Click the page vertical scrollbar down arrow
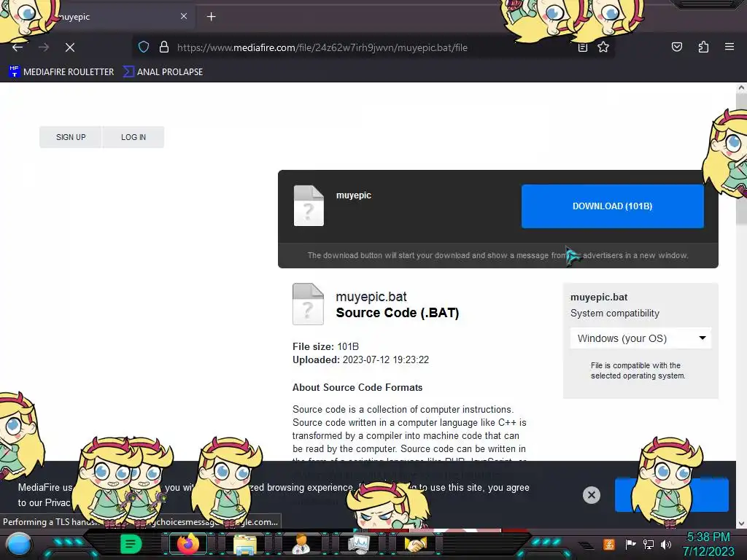Image resolution: width=747 pixels, height=560 pixels. (741, 524)
